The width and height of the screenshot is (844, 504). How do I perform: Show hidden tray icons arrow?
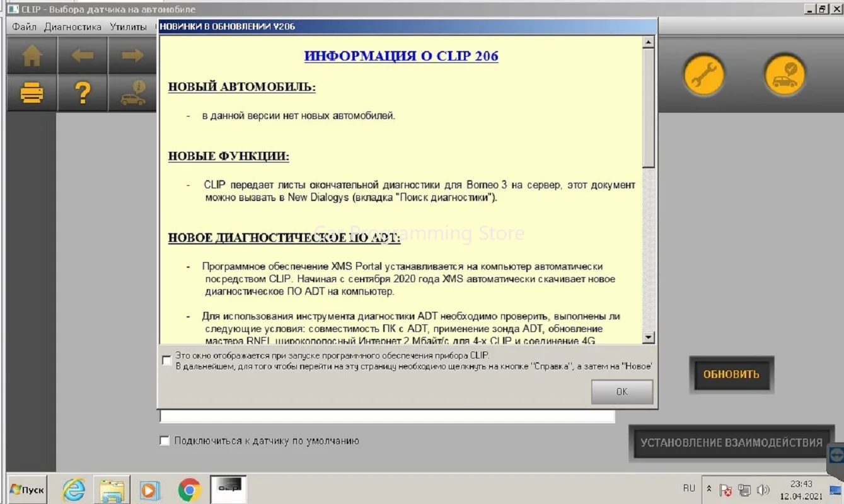click(708, 489)
